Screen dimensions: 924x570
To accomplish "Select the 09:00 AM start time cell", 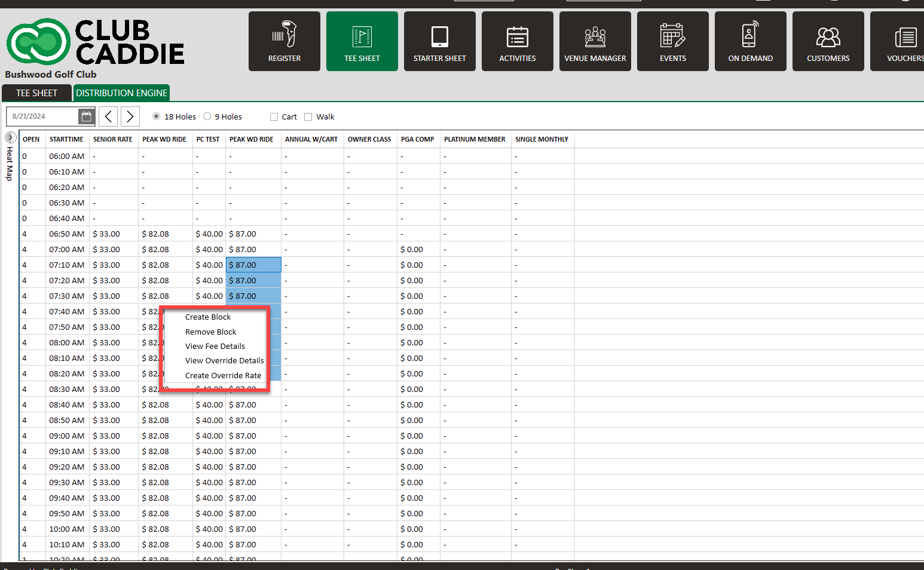I will click(67, 436).
